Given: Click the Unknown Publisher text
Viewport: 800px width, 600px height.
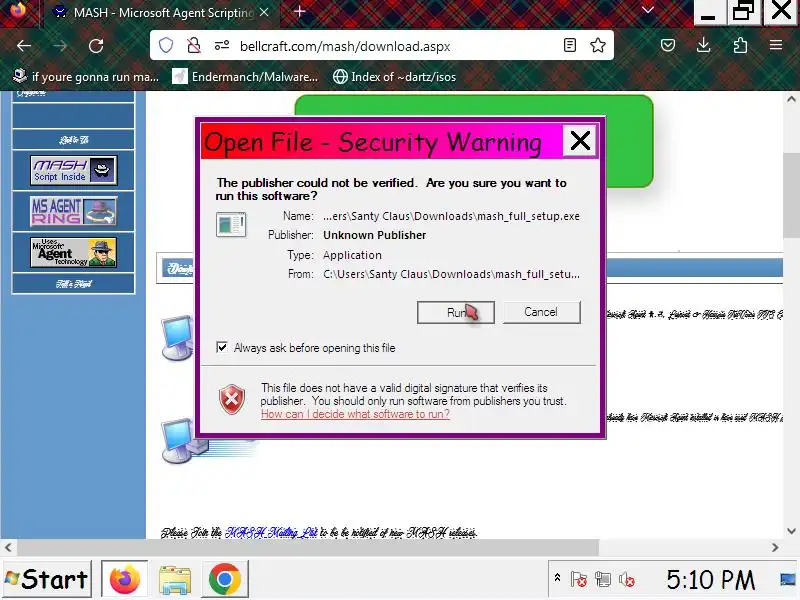Looking at the screenshot, I should [374, 235].
